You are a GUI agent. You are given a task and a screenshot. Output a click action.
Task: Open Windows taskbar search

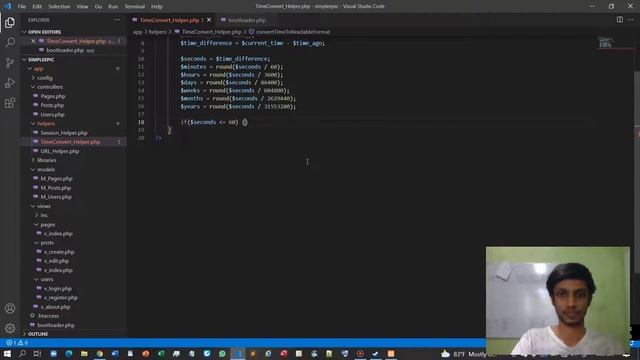pyautogui.click(x=22, y=353)
